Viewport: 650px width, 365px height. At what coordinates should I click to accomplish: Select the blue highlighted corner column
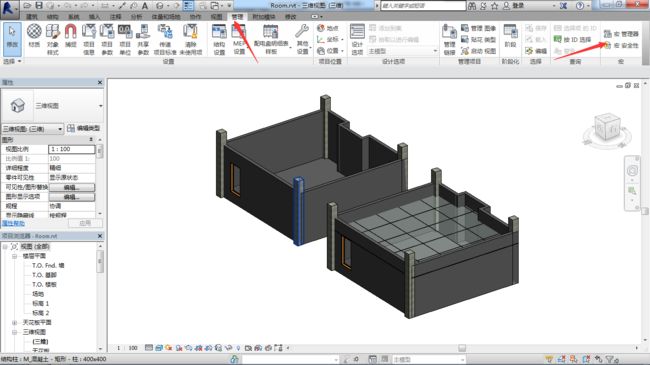click(x=298, y=211)
